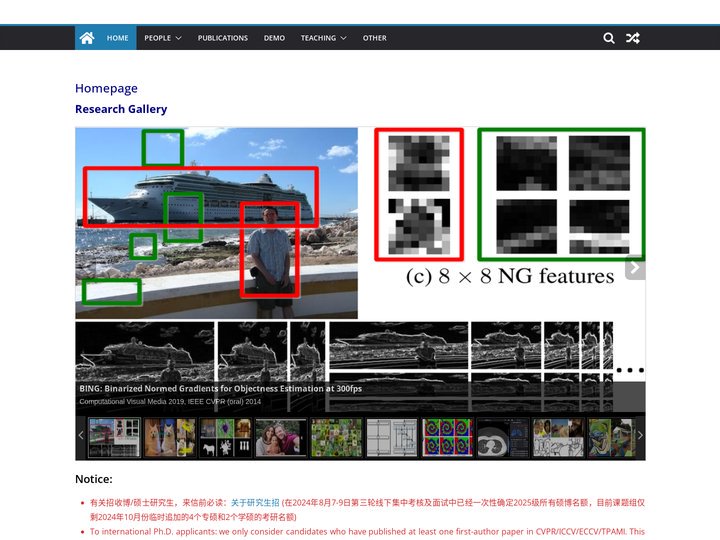Click the Research Gallery heading
This screenshot has height=540, width=720.
121,109
